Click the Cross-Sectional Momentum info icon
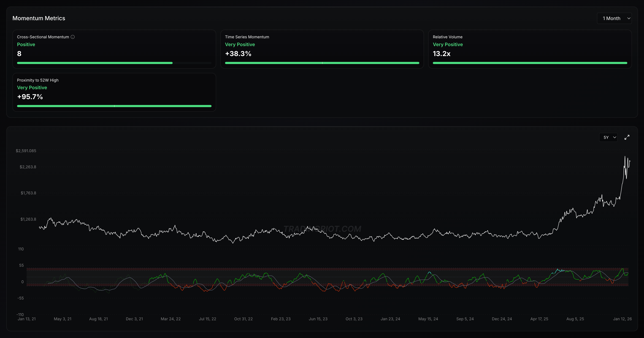Image resolution: width=644 pixels, height=338 pixels. click(x=72, y=37)
